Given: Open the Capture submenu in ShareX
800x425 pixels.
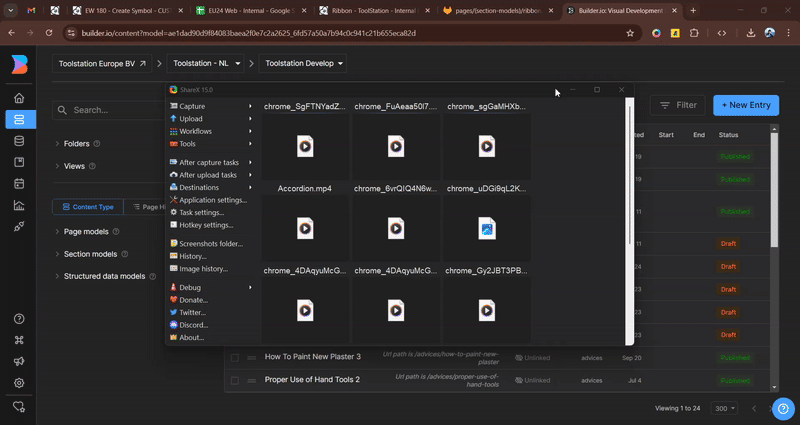Looking at the screenshot, I should click(192, 106).
